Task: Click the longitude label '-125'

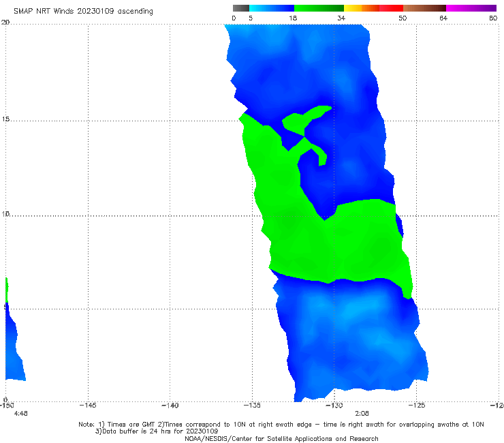Action: [417, 405]
